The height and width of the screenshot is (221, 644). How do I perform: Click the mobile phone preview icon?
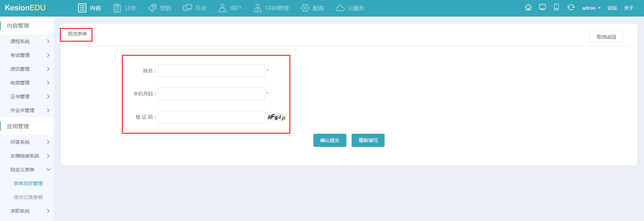556,7
